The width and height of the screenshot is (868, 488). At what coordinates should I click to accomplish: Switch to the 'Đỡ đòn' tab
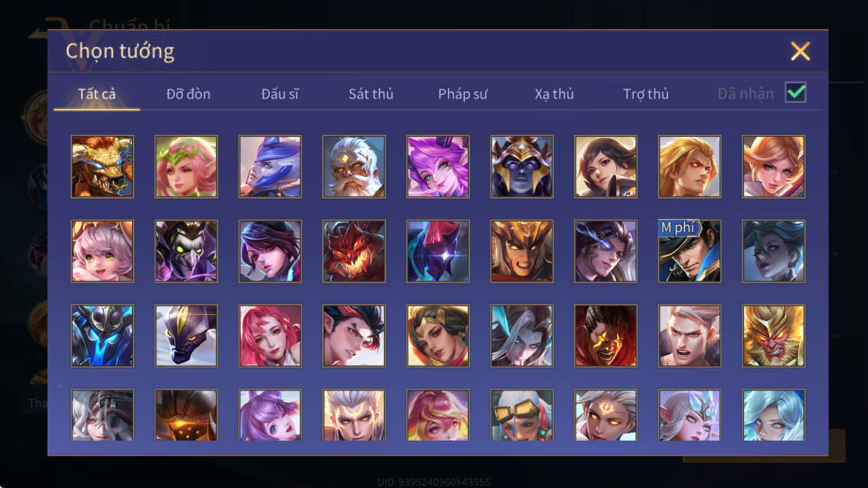(x=188, y=94)
